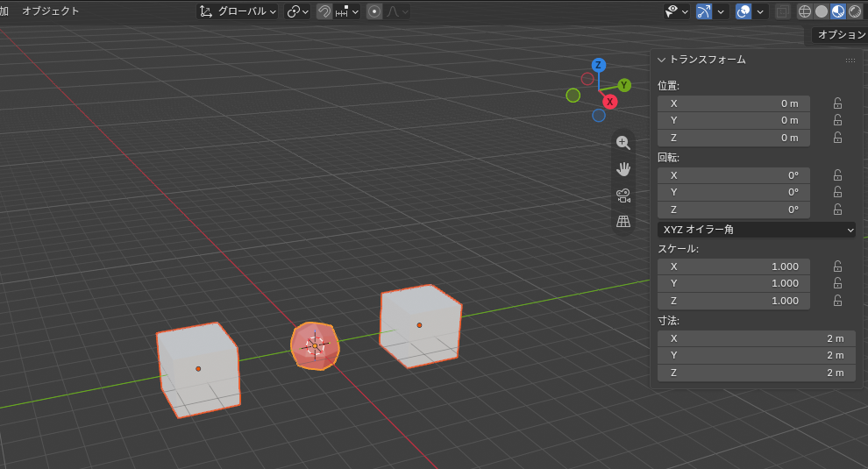
Task: Switch to rendered viewport shading
Action: (x=855, y=11)
